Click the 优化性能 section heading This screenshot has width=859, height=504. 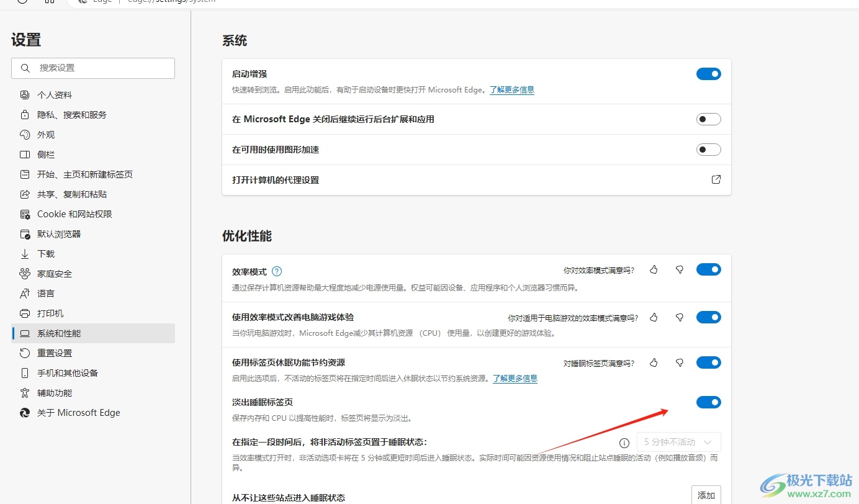pyautogui.click(x=247, y=236)
